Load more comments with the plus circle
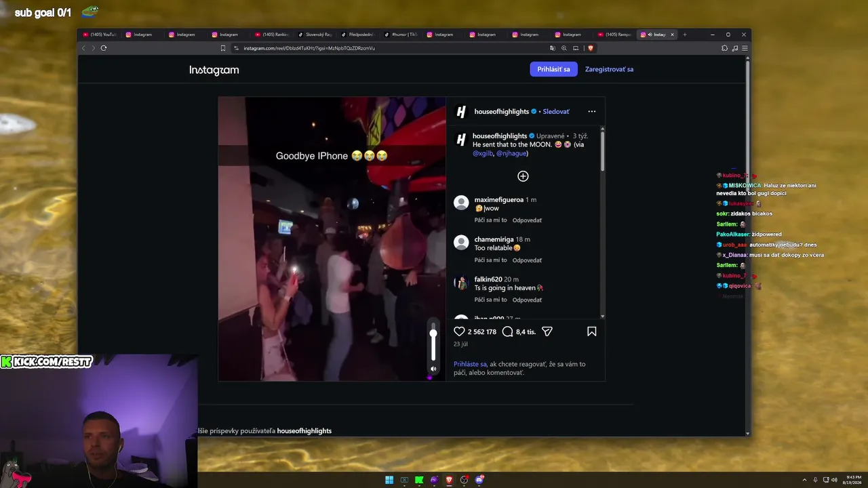Viewport: 868px width, 488px height. (x=523, y=176)
